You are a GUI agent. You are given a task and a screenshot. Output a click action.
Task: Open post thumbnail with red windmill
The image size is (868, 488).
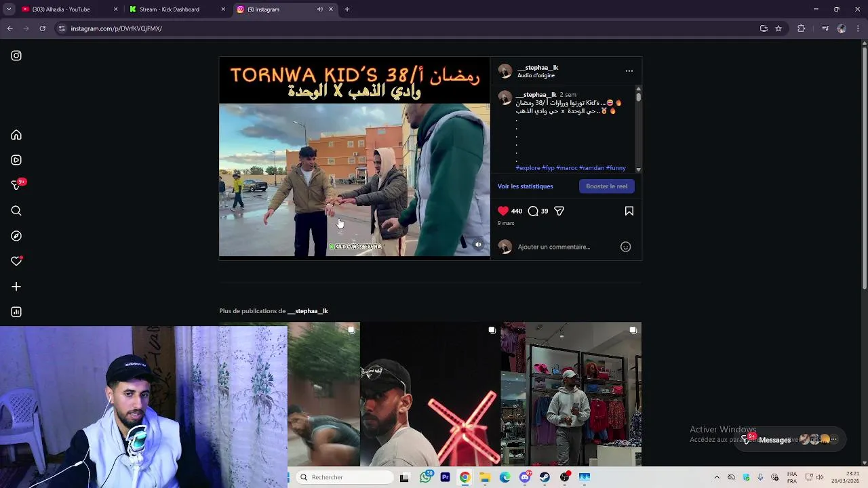(x=430, y=394)
